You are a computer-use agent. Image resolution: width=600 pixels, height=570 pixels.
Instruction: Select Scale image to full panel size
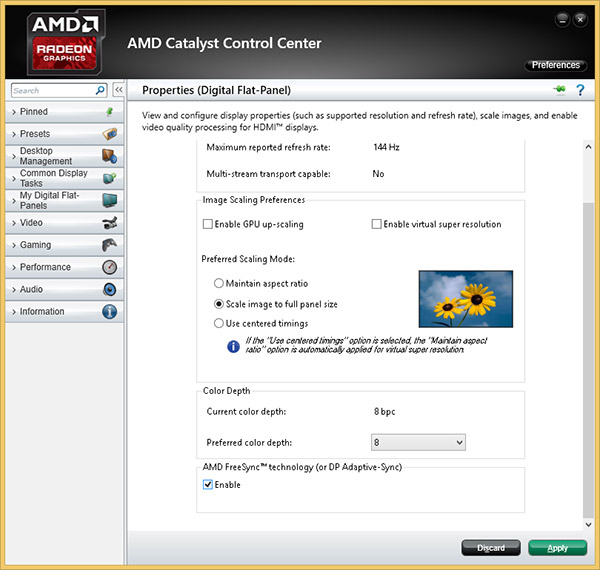point(218,304)
